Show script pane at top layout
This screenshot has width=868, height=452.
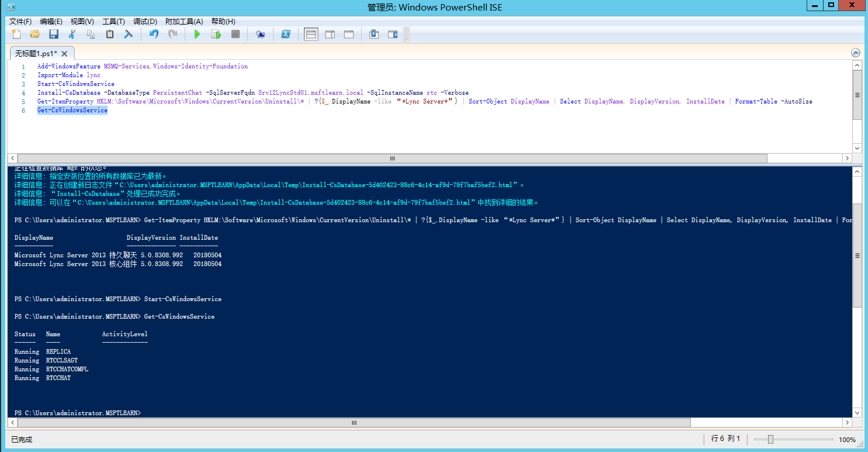tap(311, 34)
